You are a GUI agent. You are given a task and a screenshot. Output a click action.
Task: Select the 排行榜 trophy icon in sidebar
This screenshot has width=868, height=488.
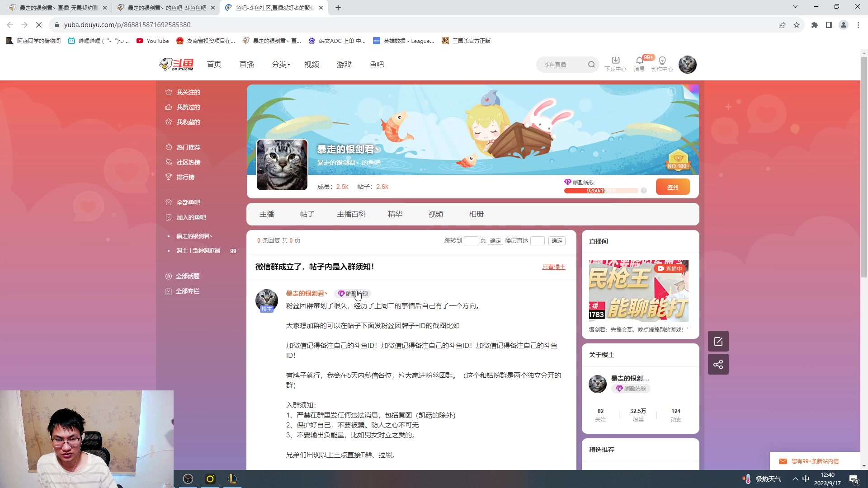pos(168,177)
